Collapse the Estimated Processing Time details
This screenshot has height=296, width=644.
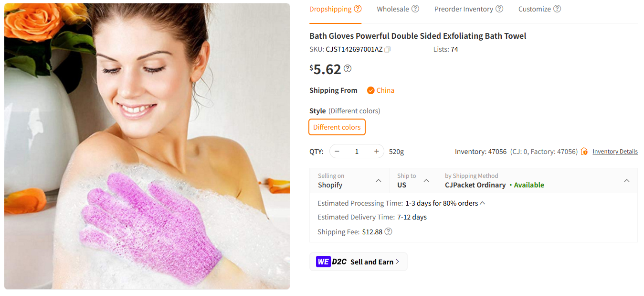[482, 203]
